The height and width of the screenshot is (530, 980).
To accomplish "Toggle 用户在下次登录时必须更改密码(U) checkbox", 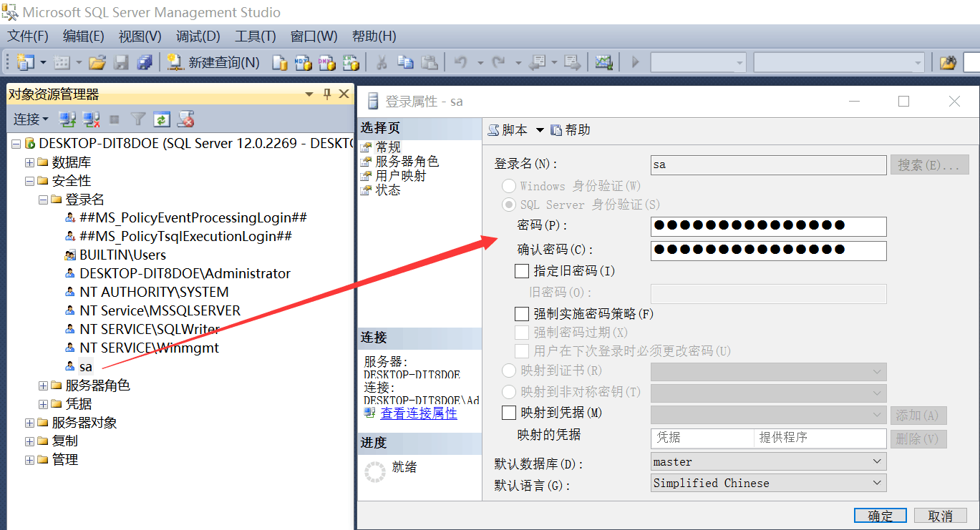I will (522, 351).
